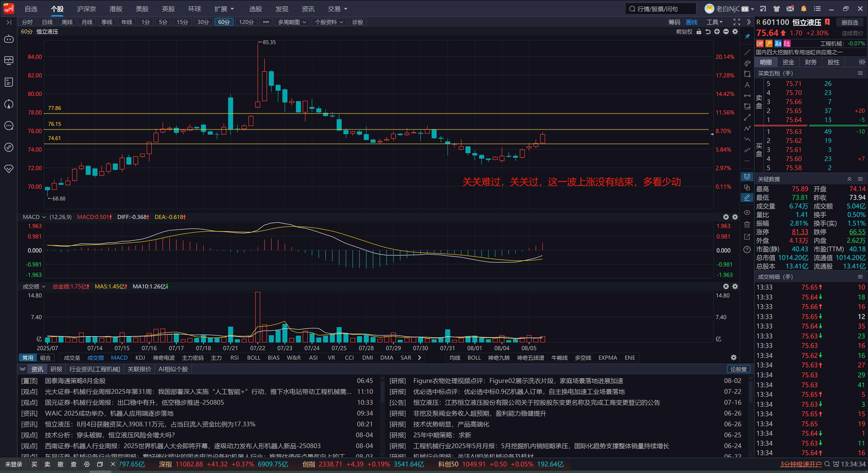
Task: Open the 交易 menu dropdown
Action: tap(338, 9)
